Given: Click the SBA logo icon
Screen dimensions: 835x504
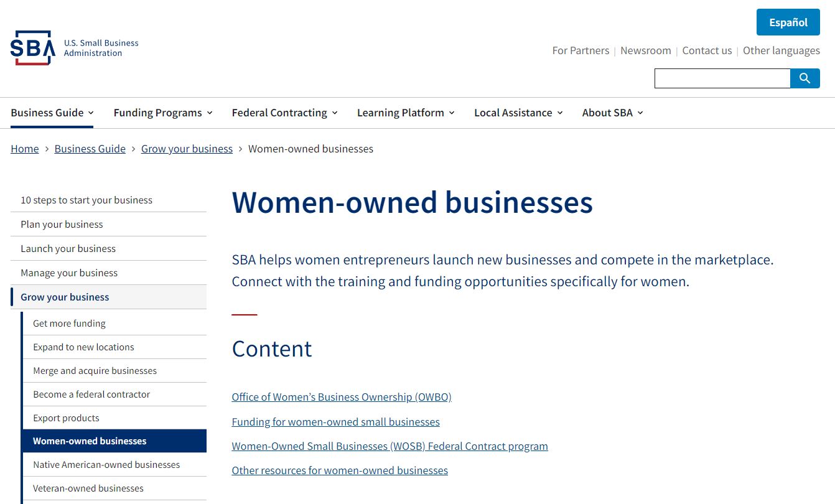Looking at the screenshot, I should pyautogui.click(x=32, y=48).
